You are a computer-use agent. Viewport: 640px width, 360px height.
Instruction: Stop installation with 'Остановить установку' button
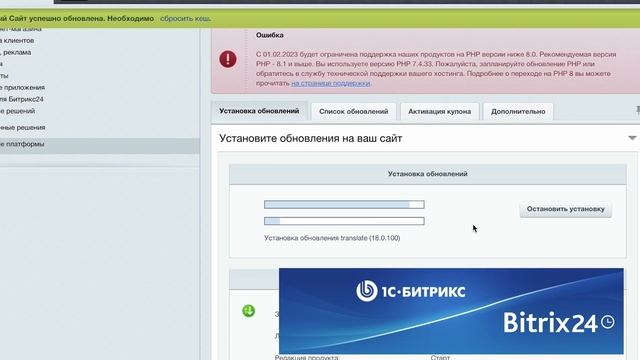click(565, 209)
